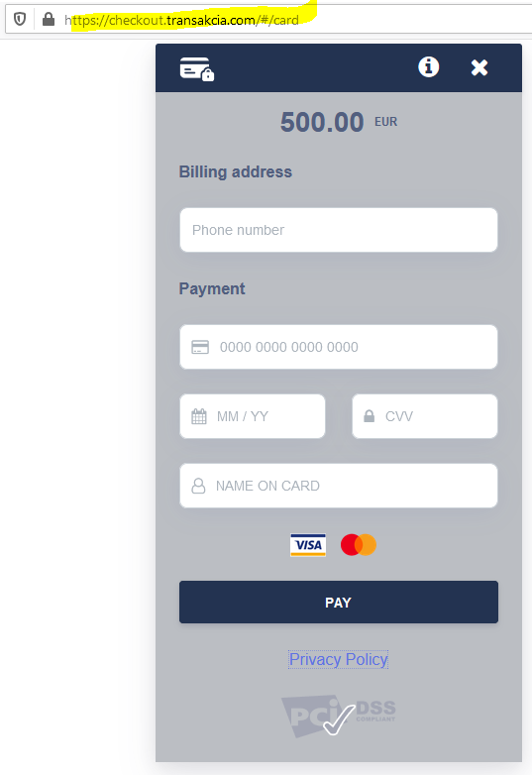Click the credit card icon in number field
The width and height of the screenshot is (532, 775).
[200, 347]
